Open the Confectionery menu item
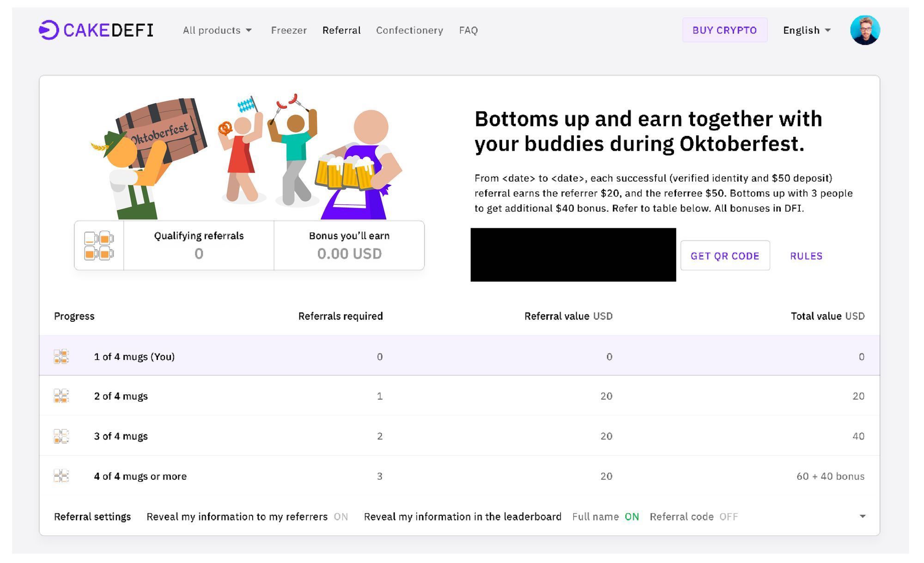Image resolution: width=924 pixels, height=563 pixels. click(x=409, y=31)
